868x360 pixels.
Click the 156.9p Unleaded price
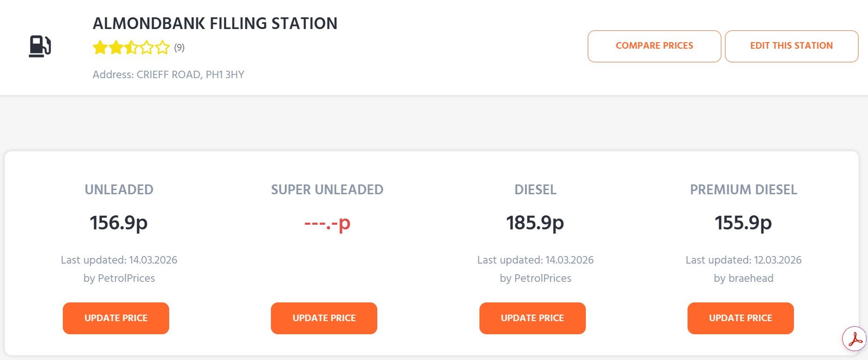point(119,223)
